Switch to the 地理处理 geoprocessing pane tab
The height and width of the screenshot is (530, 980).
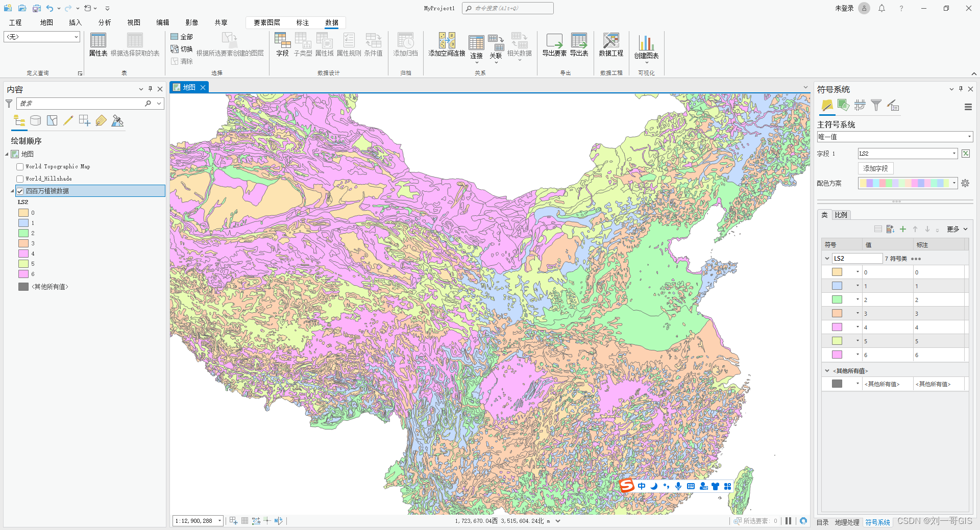click(847, 522)
